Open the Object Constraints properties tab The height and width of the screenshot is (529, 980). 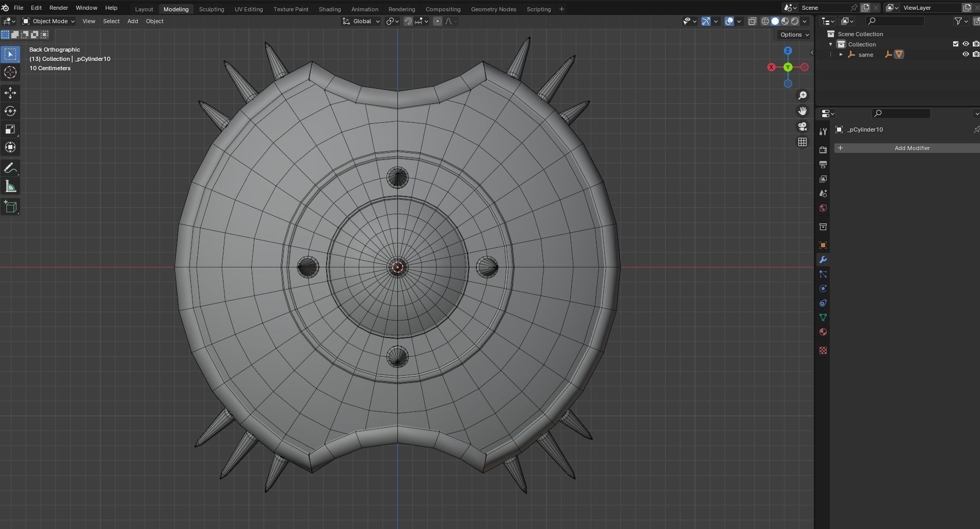coord(823,303)
